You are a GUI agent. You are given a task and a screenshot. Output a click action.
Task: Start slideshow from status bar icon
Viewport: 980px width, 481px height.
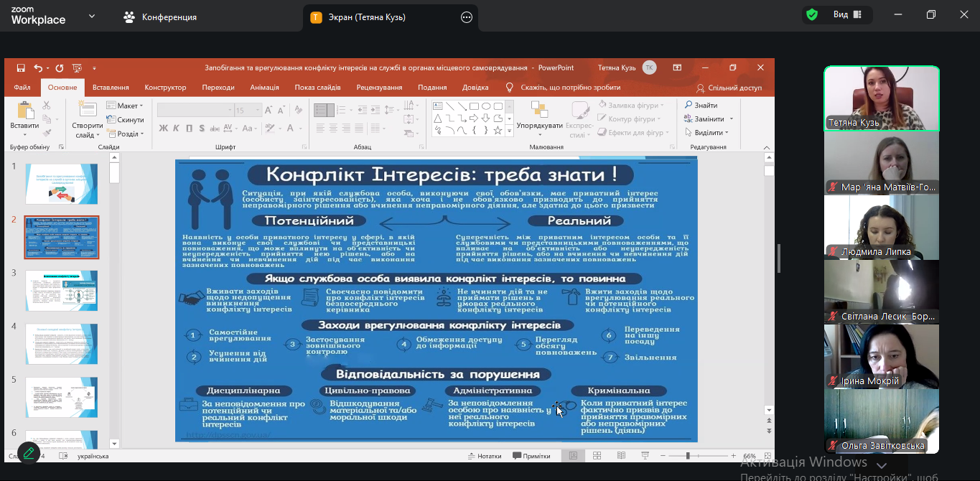645,456
